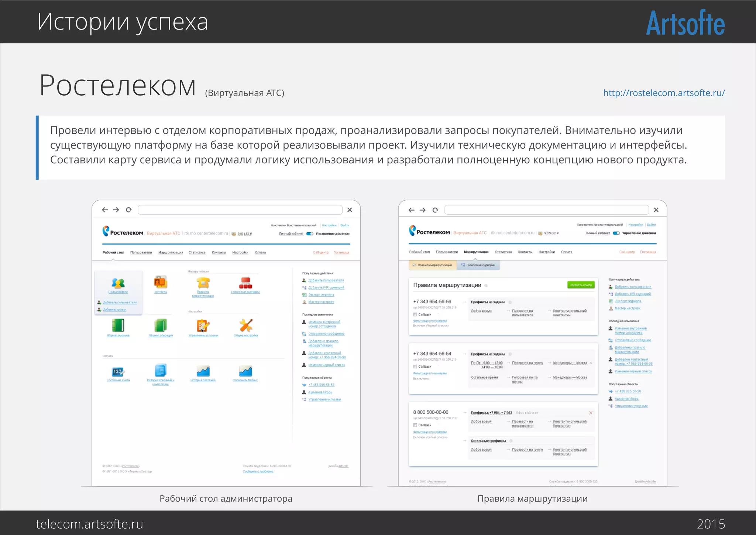Open the yellow telephone Правила маршрутизации icon
The width and height of the screenshot is (756, 535).
pyautogui.click(x=203, y=283)
